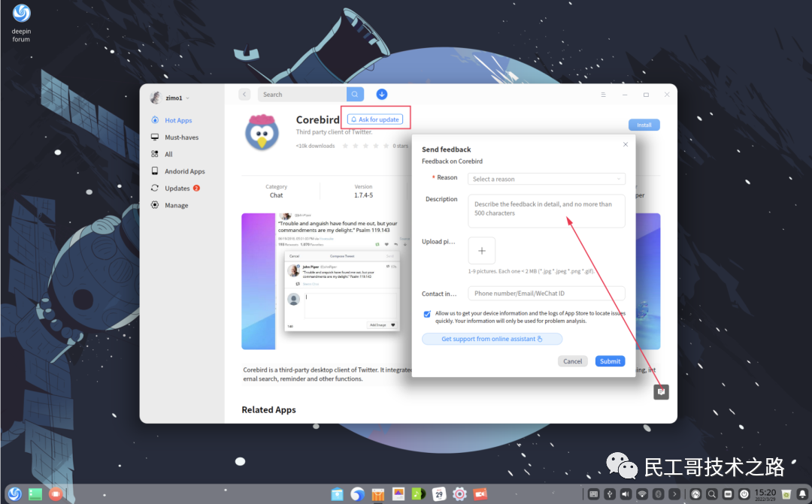The width and height of the screenshot is (812, 504).
Task: Open the Wi-Fi network tray icon
Action: [642, 494]
